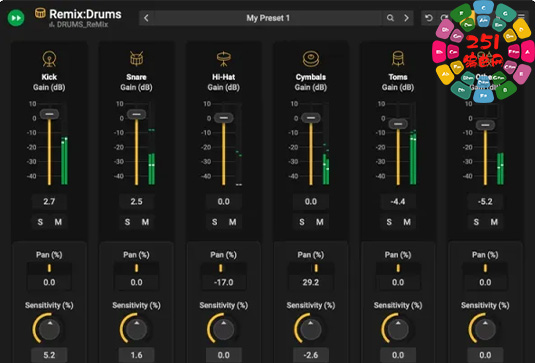The width and height of the screenshot is (535, 363).
Task: Click Cymbals pan value 29.2
Action: pos(311,282)
